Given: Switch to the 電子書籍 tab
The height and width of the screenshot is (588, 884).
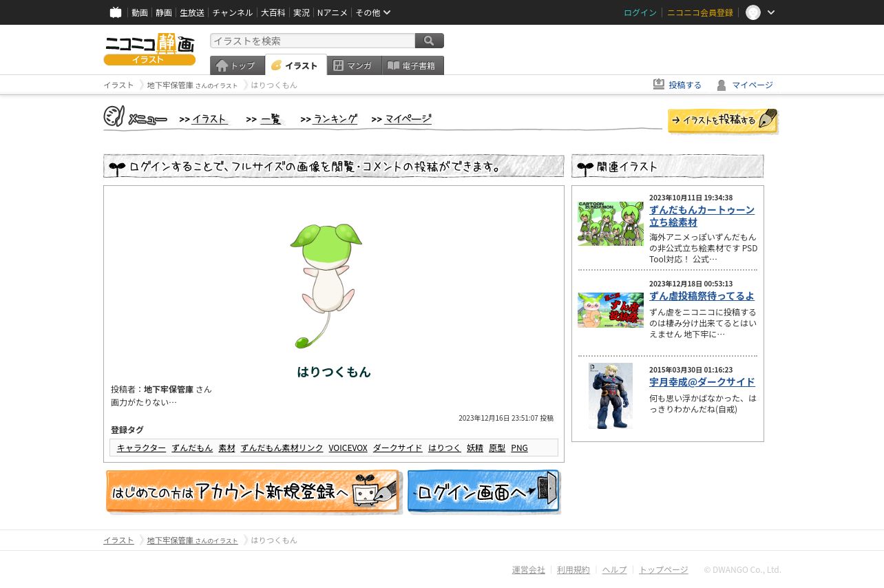Looking at the screenshot, I should click(x=413, y=65).
